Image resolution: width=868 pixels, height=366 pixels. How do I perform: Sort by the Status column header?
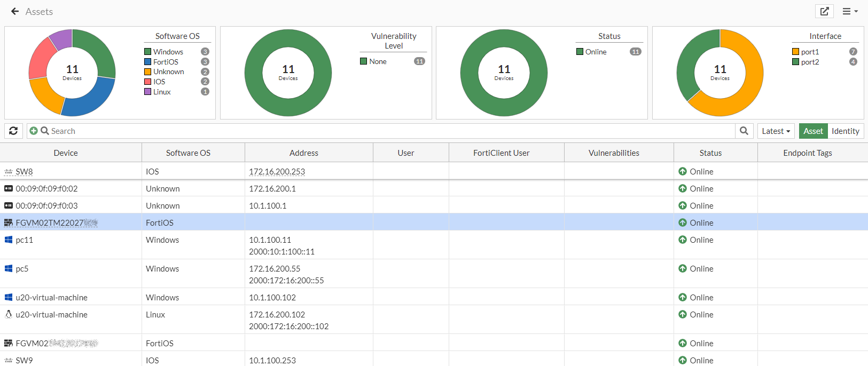[710, 153]
